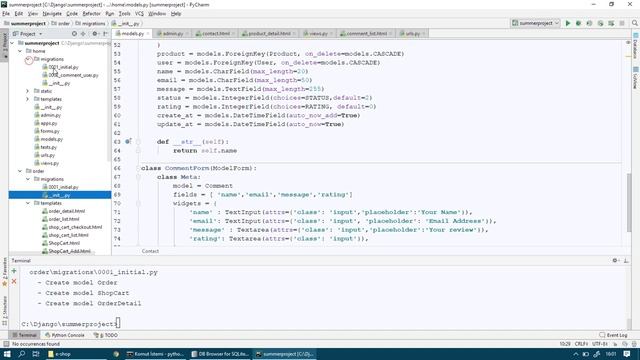
Task: Open Search Everywhere magnifier icon
Action: pyautogui.click(x=635, y=23)
